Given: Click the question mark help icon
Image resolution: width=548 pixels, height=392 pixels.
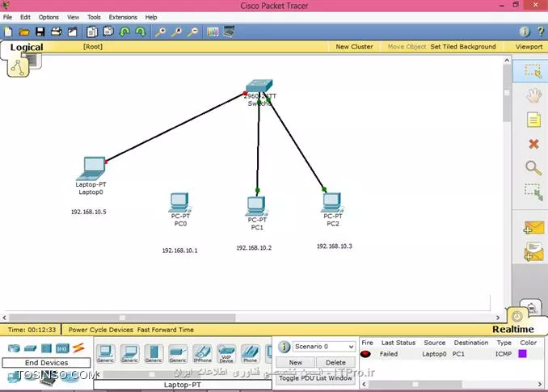Looking at the screenshot, I should 541,32.
